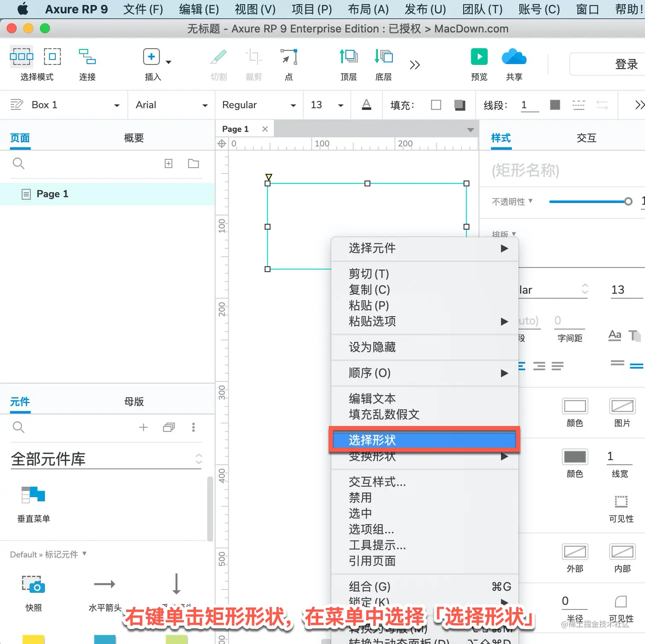This screenshot has width=645, height=644.
Task: Launch 预览 preview
Action: click(479, 57)
